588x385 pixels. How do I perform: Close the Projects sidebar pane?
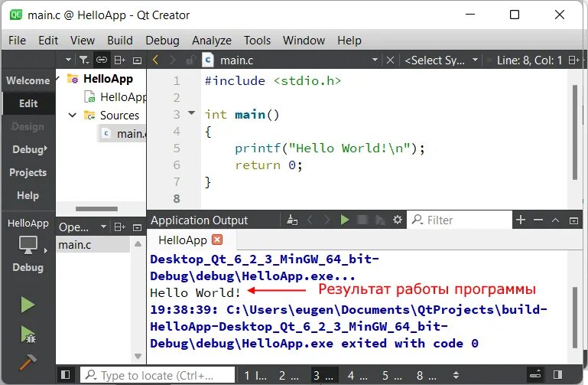(x=138, y=60)
